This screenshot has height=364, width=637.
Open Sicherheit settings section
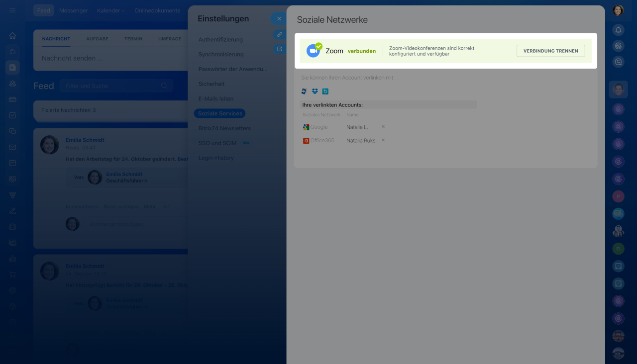coord(212,84)
